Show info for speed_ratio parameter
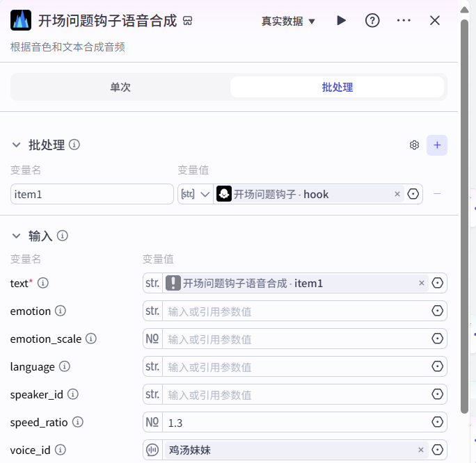476x463 pixels. 78,422
